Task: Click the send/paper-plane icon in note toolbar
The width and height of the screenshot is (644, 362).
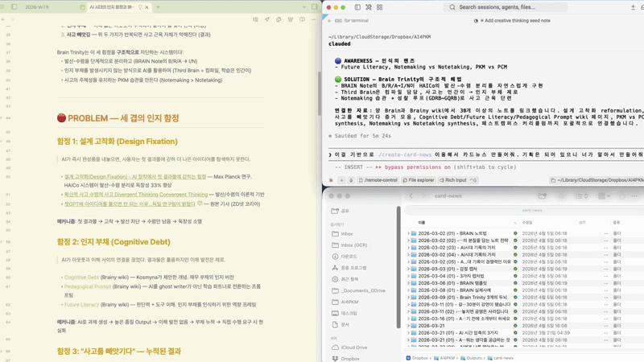Action: coord(267,19)
